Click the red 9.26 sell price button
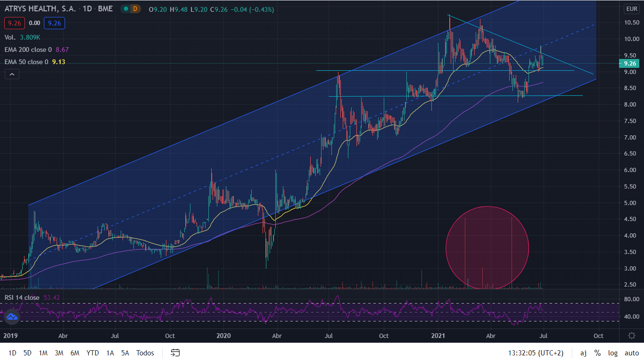The width and height of the screenshot is (644, 362). click(x=14, y=23)
